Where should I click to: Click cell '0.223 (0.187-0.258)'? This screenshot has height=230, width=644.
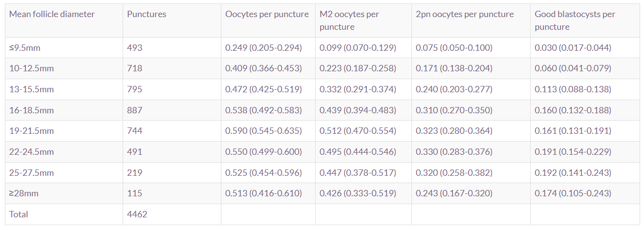click(358, 68)
